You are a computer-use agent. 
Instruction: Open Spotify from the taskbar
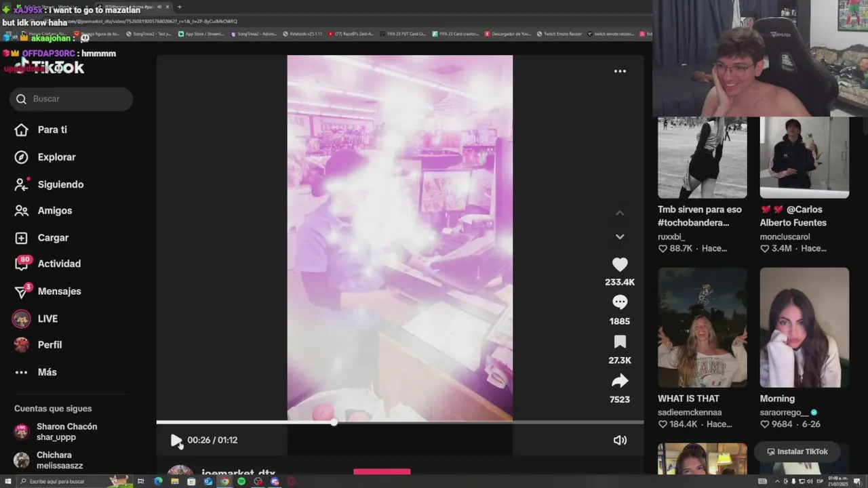[x=241, y=481]
